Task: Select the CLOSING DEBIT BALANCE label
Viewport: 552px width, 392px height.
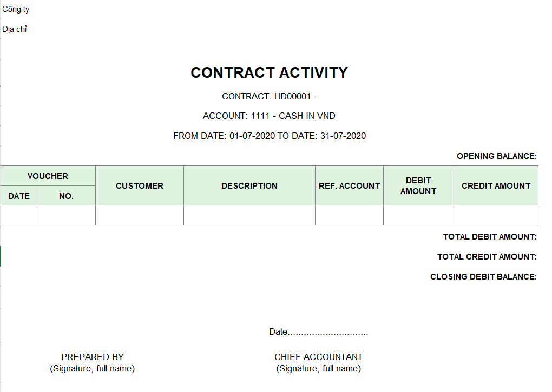Action: click(x=483, y=277)
